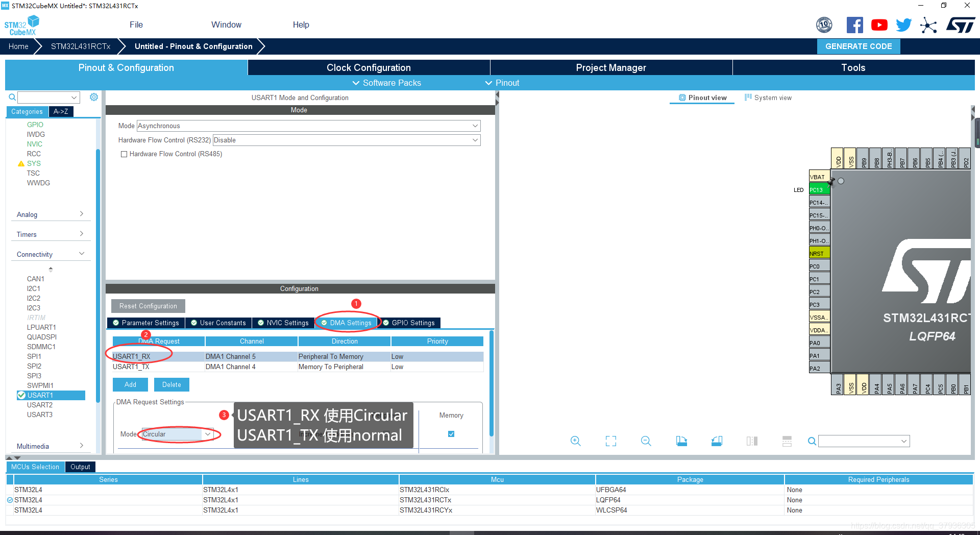Select the NRST pin on chip
The height and width of the screenshot is (535, 980).
tap(819, 253)
